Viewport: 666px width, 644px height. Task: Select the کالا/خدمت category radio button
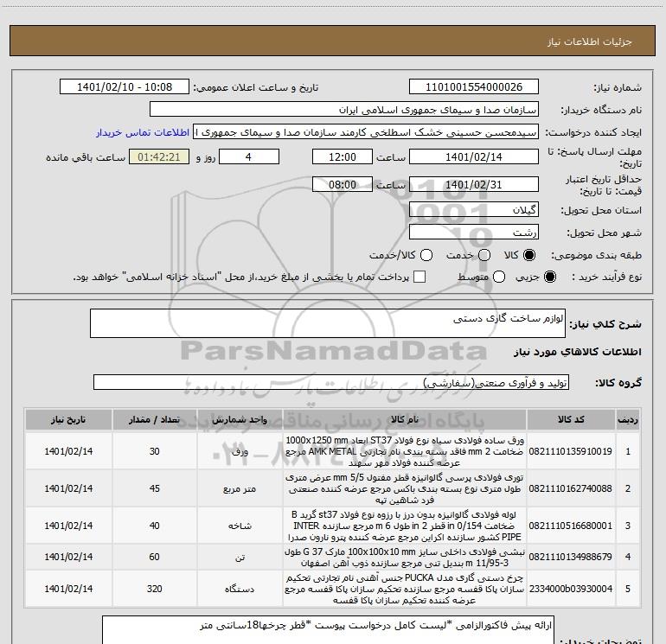[426, 255]
